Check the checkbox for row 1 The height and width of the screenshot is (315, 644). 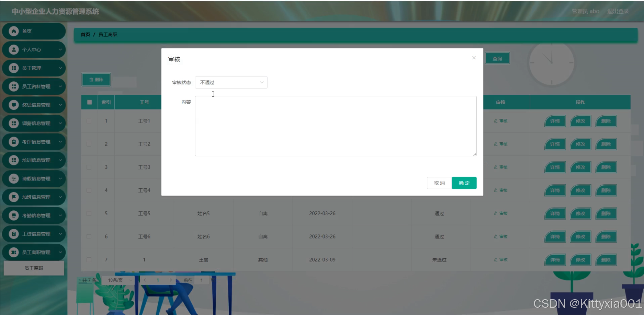point(89,121)
